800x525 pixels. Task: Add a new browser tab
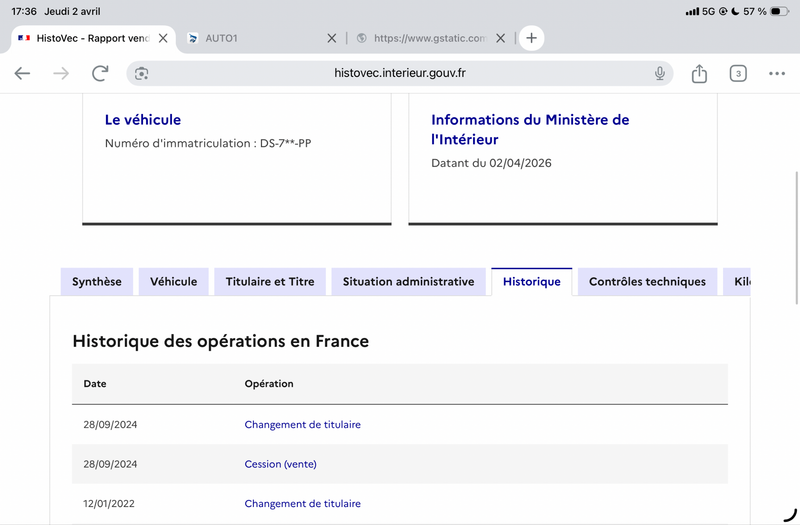(531, 38)
